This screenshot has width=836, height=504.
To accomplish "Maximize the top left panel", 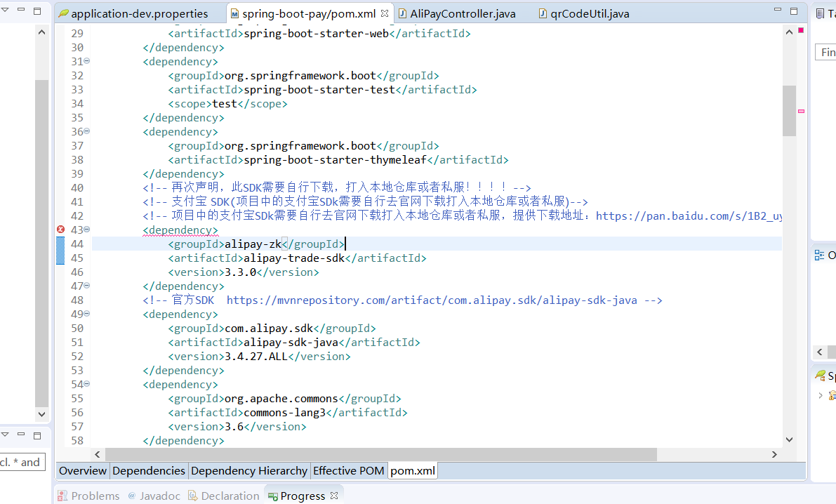I will pyautogui.click(x=37, y=11).
